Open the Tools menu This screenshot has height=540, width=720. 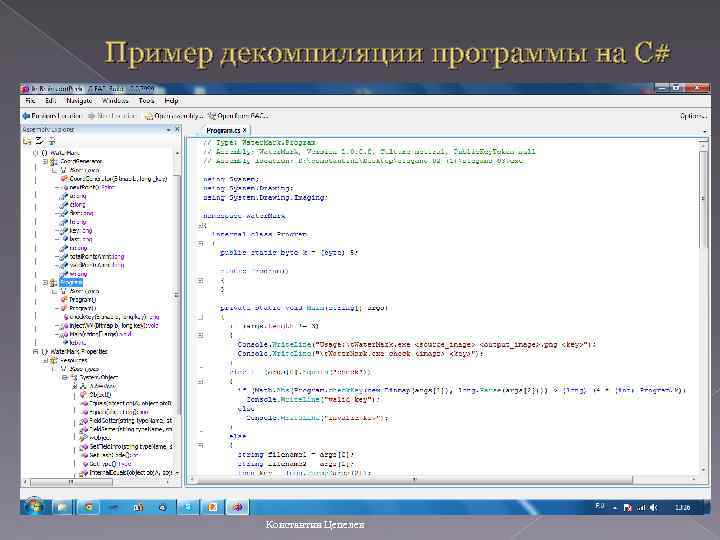(x=146, y=101)
